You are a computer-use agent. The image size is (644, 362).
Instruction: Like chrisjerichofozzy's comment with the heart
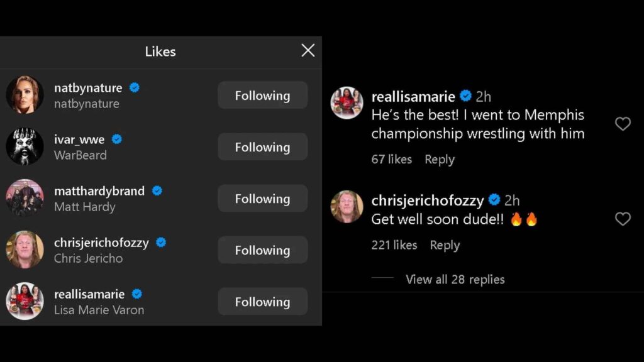622,219
